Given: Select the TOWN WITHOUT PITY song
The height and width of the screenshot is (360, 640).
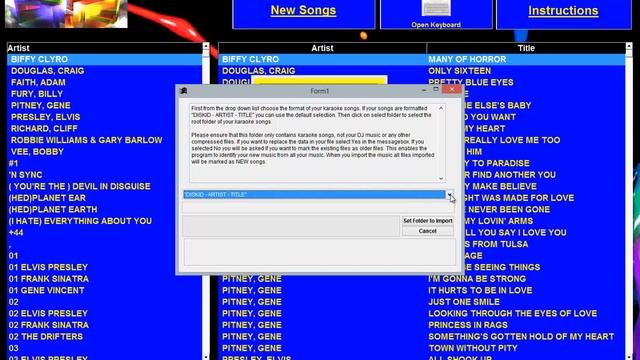Looking at the screenshot, I should click(473, 348).
